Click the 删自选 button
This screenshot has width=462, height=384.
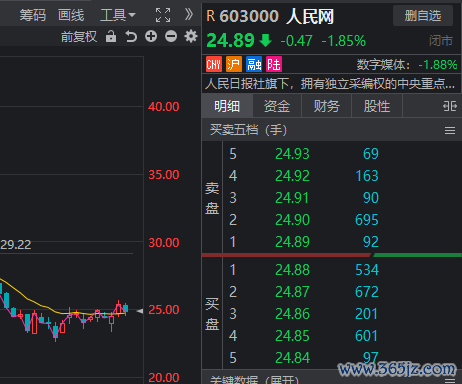pos(423,16)
